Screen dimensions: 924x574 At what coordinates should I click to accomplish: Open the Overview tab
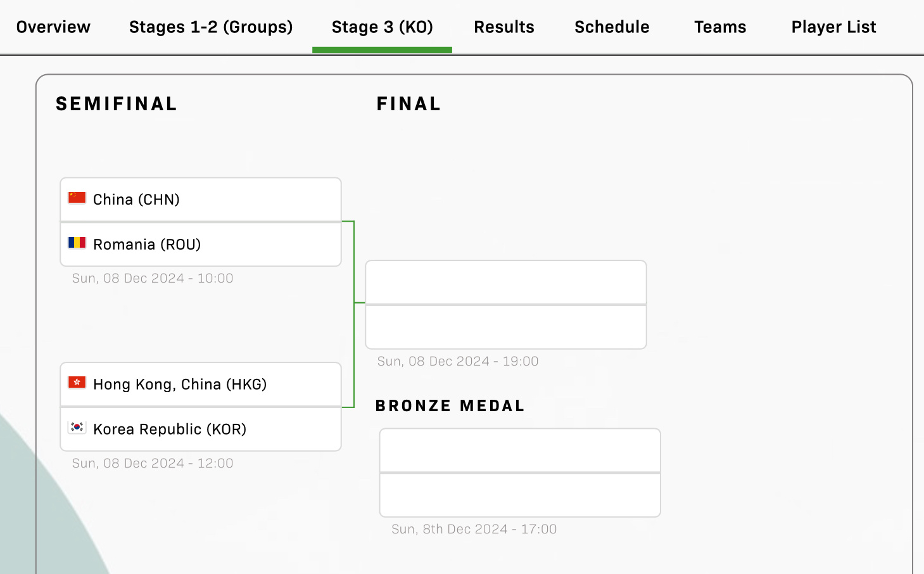click(53, 27)
